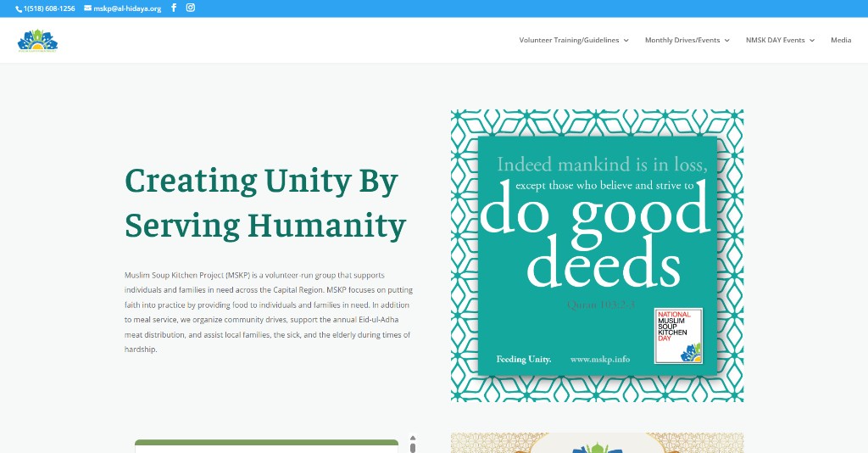Expand the Monthly Drives/Events chevron

[727, 41]
